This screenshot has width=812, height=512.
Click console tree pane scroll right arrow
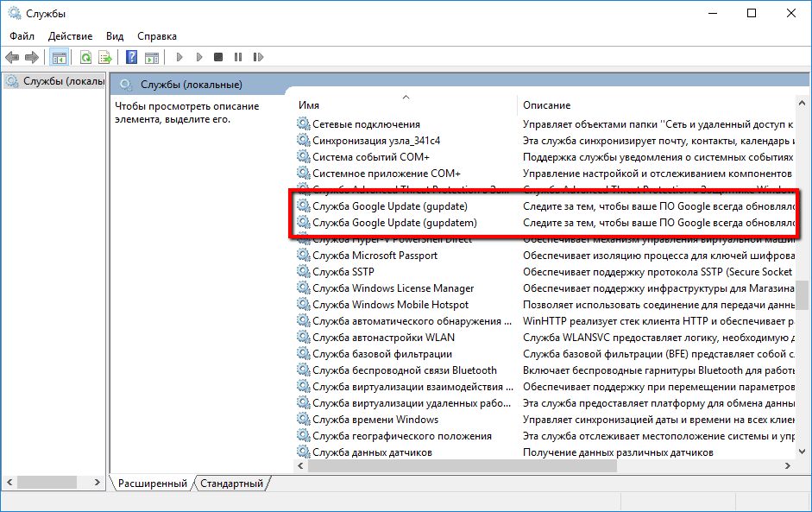click(x=98, y=482)
